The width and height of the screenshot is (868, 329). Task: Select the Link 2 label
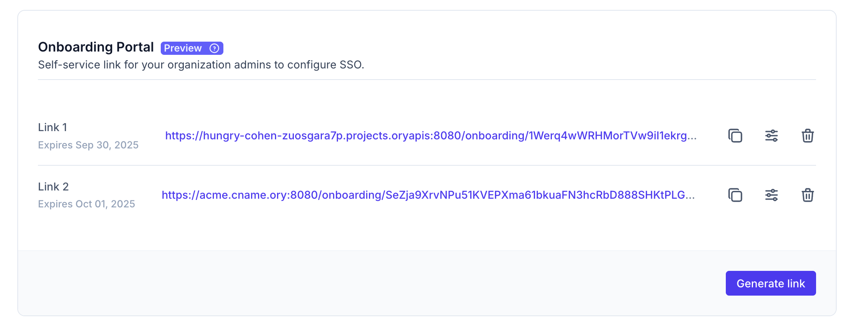53,187
